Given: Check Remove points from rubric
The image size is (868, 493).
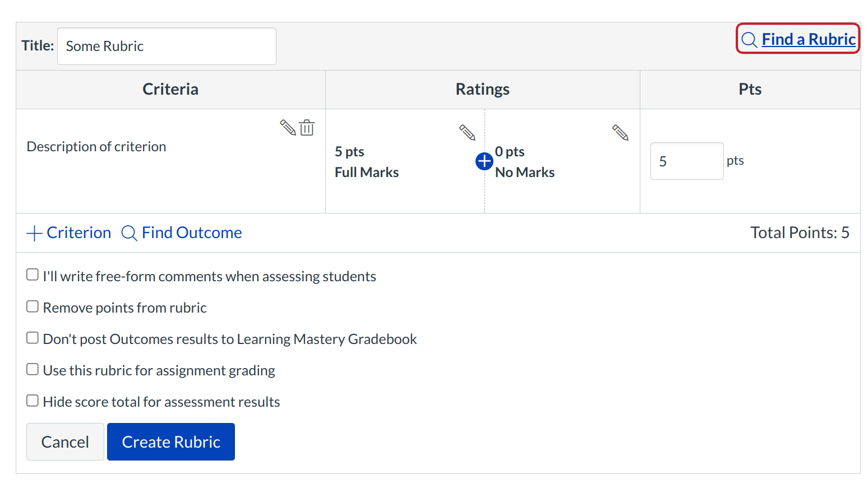Looking at the screenshot, I should tap(33, 306).
